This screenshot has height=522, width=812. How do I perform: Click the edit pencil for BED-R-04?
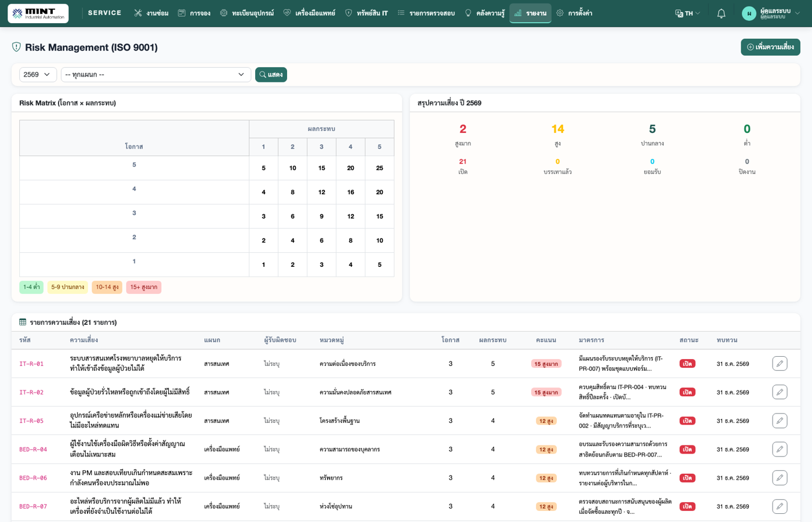[780, 449]
